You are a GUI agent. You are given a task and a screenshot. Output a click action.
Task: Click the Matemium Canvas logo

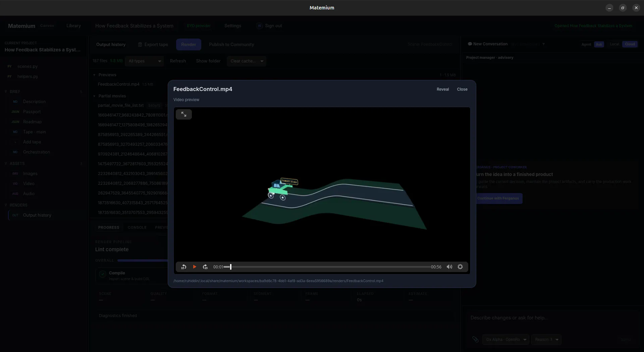click(x=31, y=26)
